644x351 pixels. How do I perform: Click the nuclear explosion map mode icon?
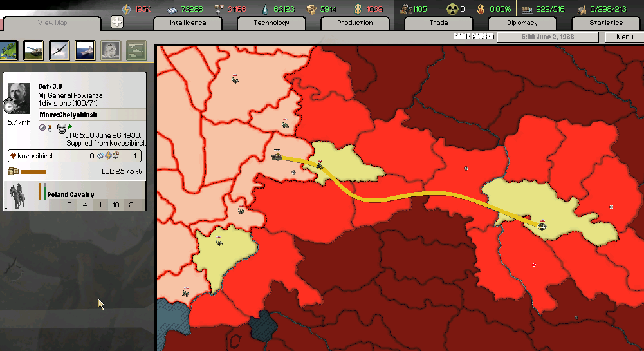click(111, 50)
